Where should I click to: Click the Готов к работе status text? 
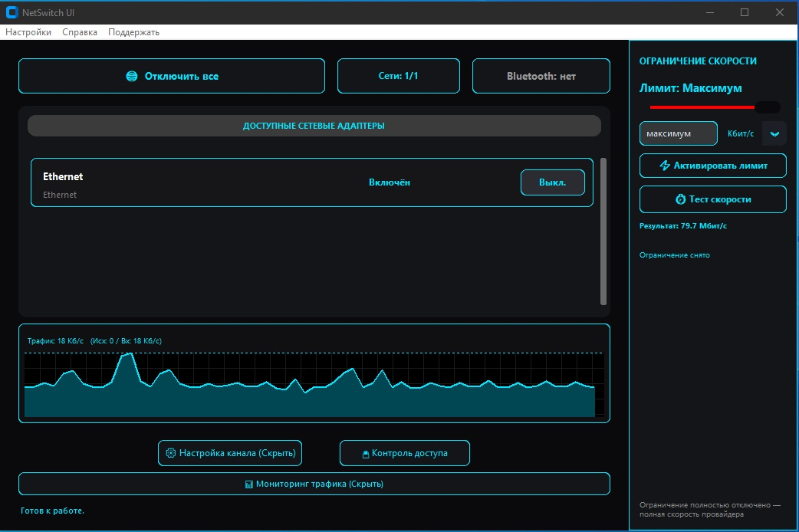click(52, 511)
